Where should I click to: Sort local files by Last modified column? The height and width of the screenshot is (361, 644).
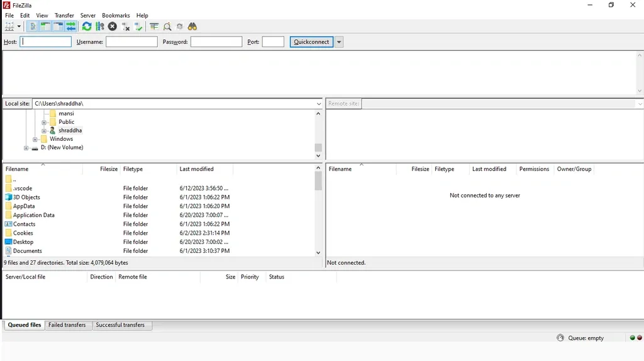pos(204,169)
